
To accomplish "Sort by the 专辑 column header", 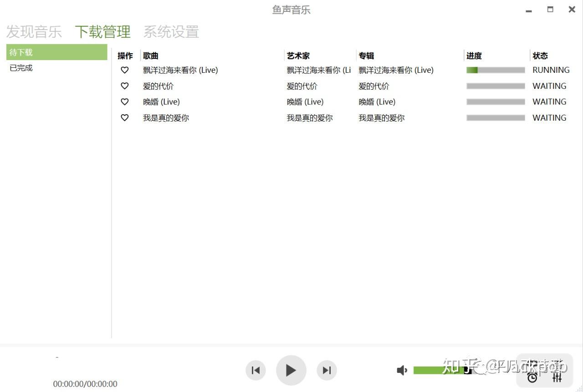I will click(366, 56).
